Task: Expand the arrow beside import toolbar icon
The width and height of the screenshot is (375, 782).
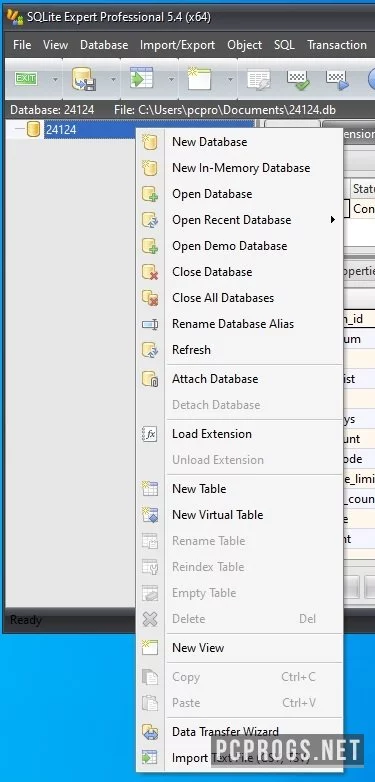Action: pos(172,79)
